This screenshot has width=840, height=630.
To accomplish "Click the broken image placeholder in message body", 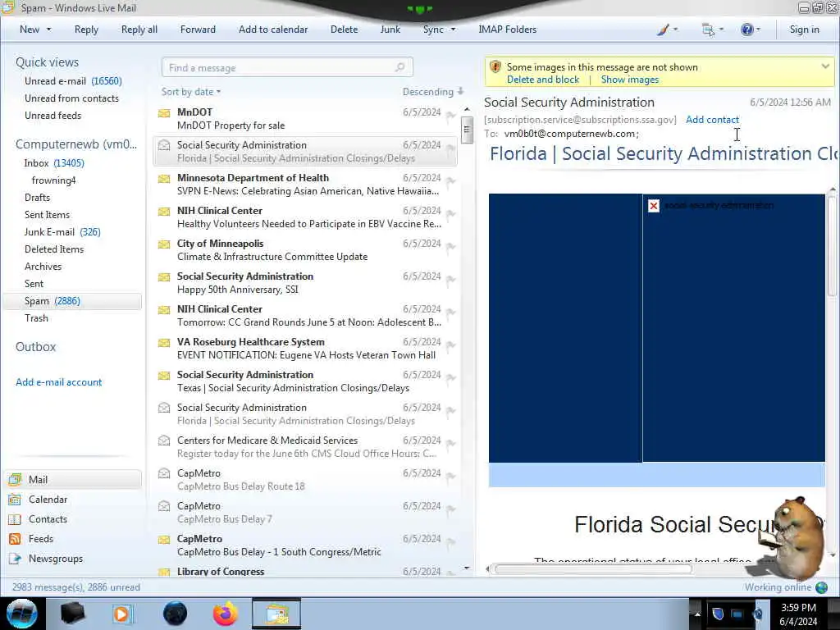I will pyautogui.click(x=654, y=206).
